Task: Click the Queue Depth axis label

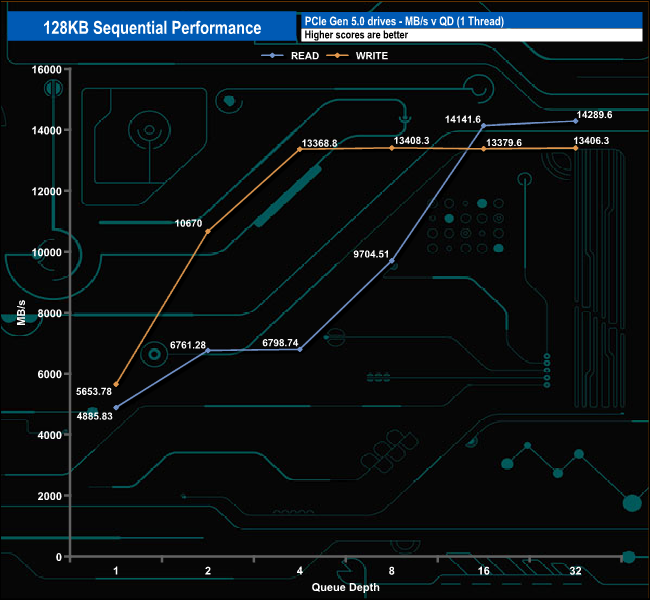Action: [345, 587]
